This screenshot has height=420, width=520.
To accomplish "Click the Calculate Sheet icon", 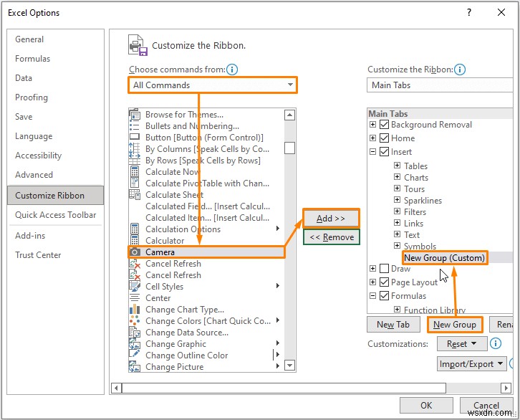I will click(135, 195).
